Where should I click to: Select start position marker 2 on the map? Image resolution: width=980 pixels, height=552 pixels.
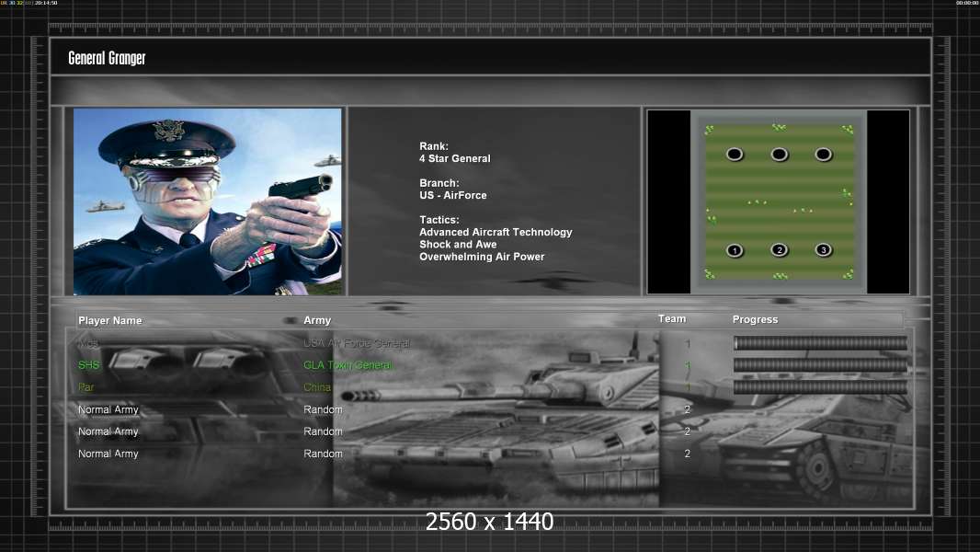[x=780, y=250]
